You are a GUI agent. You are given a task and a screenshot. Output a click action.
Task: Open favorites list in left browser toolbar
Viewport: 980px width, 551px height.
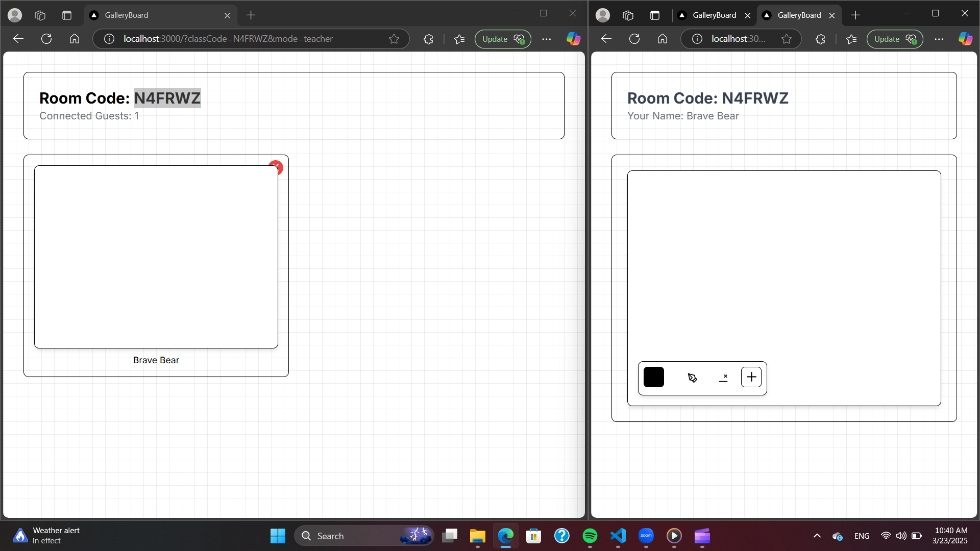(459, 39)
